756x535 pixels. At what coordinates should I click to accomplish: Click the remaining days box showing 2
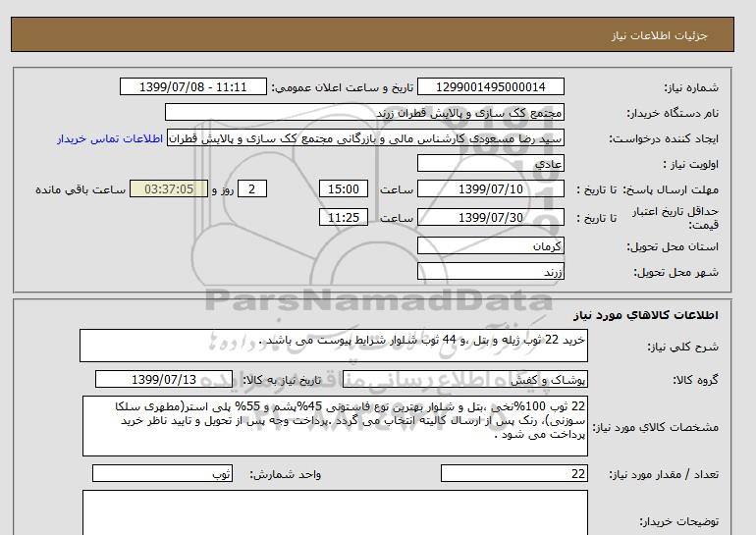(x=252, y=189)
